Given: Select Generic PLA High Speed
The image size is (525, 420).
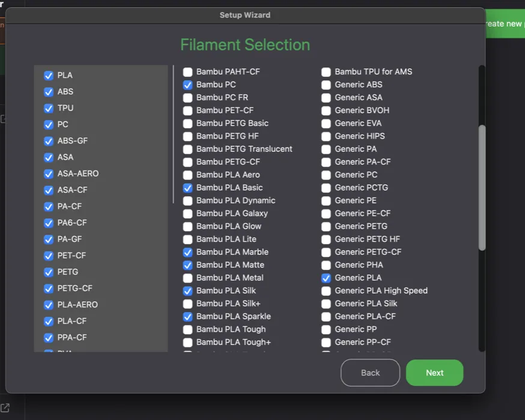Looking at the screenshot, I should [x=326, y=290].
